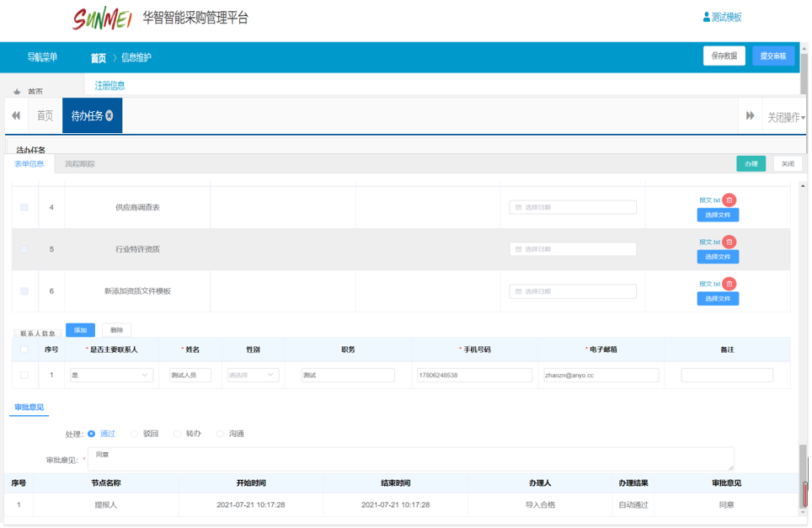812x528 pixels.
Task: Select the 驳回 radio option
Action: (135, 434)
